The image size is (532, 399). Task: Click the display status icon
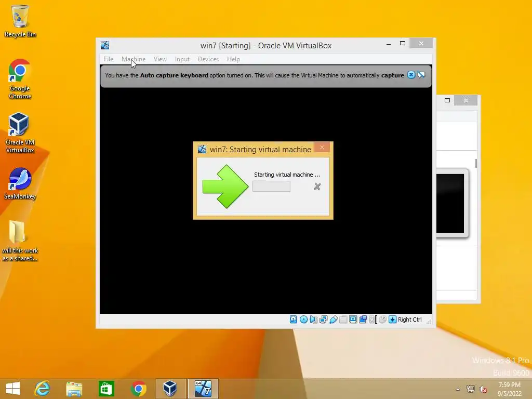[353, 320]
